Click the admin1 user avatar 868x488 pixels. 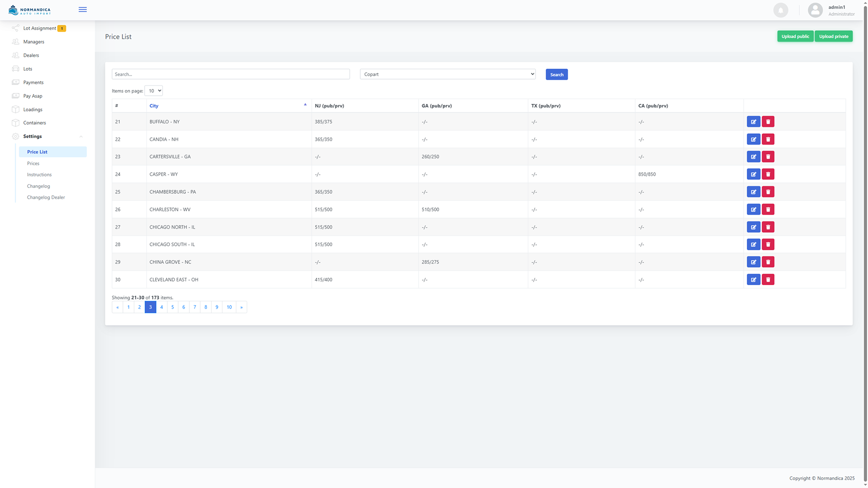[815, 10]
